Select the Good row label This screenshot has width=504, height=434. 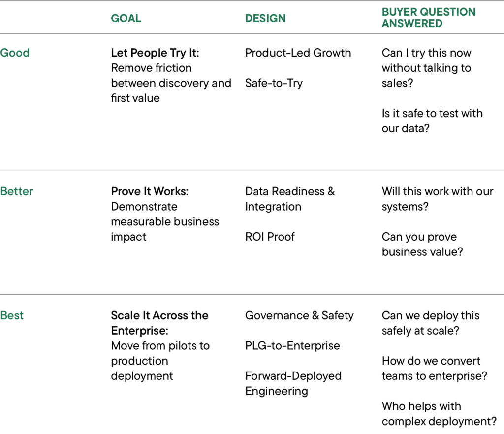pos(15,53)
